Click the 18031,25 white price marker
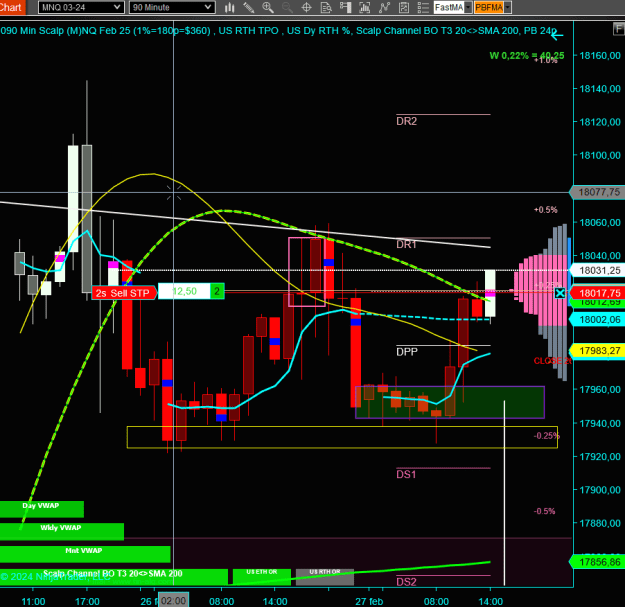Image resolution: width=625 pixels, height=607 pixels. point(597,271)
